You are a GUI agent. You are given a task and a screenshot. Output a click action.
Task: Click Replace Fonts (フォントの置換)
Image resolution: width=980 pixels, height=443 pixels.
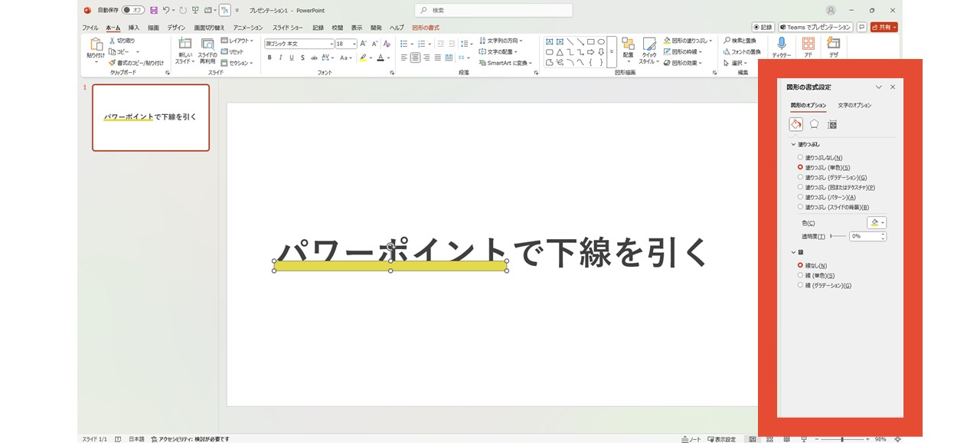click(x=741, y=52)
